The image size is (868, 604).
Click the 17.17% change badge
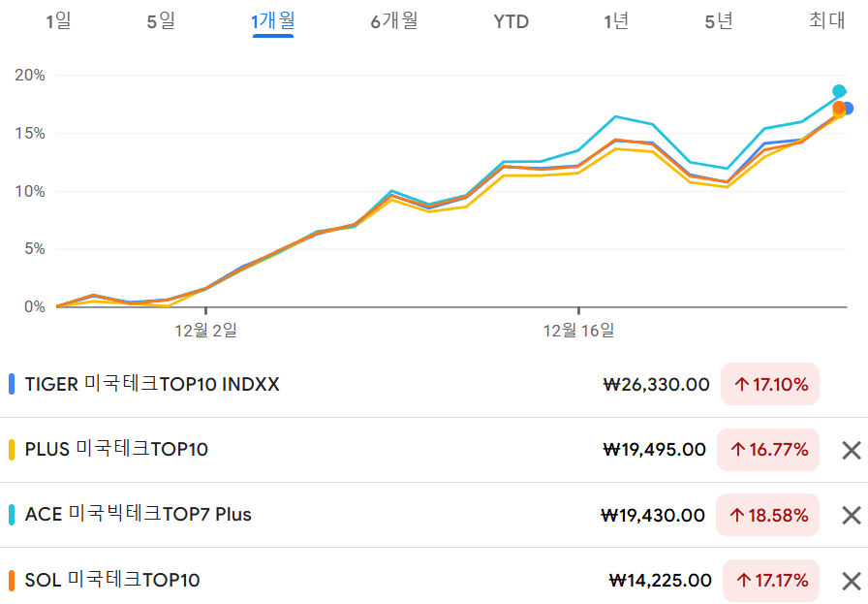click(x=771, y=580)
